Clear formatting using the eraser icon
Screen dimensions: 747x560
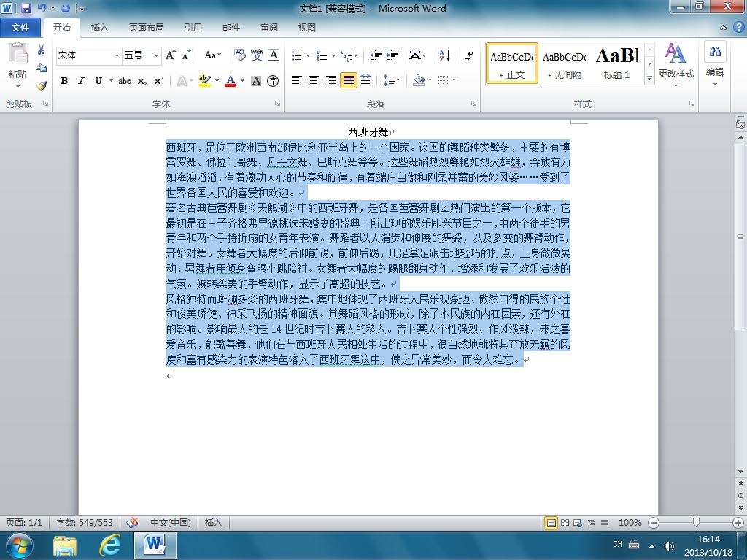(x=239, y=55)
